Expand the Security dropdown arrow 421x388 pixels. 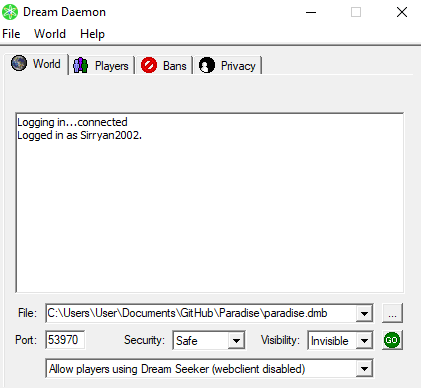pos(236,340)
